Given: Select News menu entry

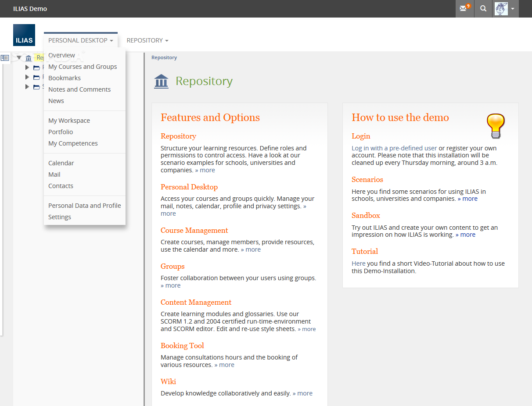Looking at the screenshot, I should point(56,101).
